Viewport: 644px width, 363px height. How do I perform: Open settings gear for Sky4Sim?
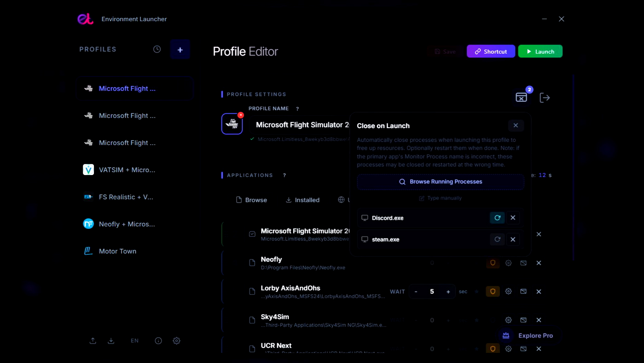pyautogui.click(x=508, y=320)
